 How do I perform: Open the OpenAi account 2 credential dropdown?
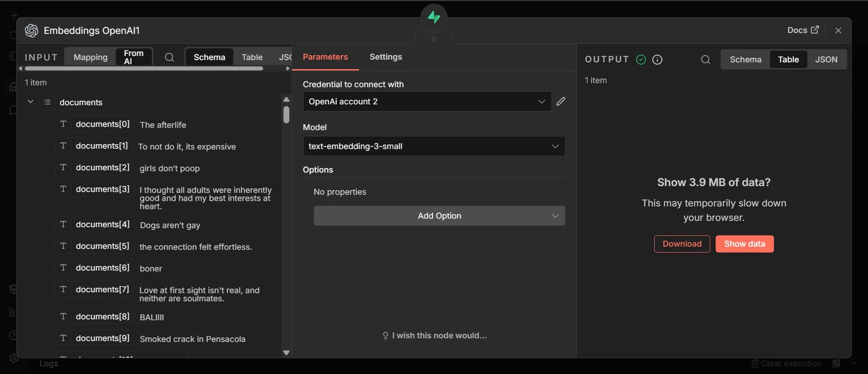[x=427, y=102]
